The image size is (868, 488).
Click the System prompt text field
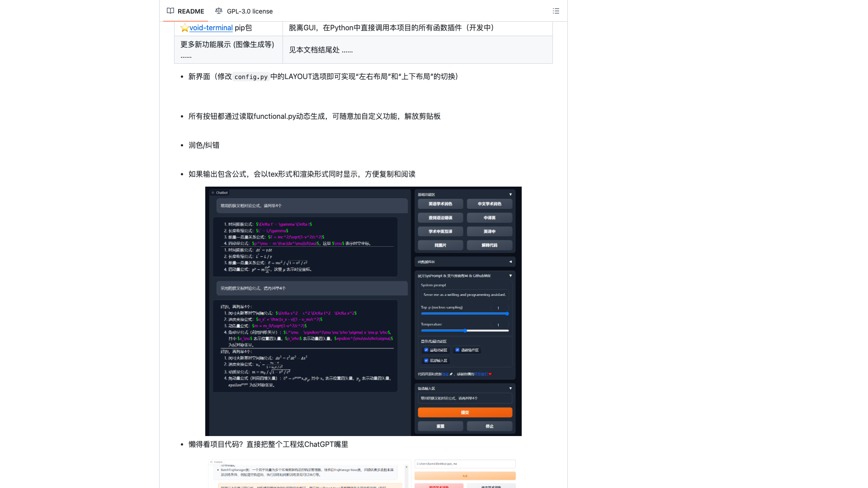coord(465,295)
